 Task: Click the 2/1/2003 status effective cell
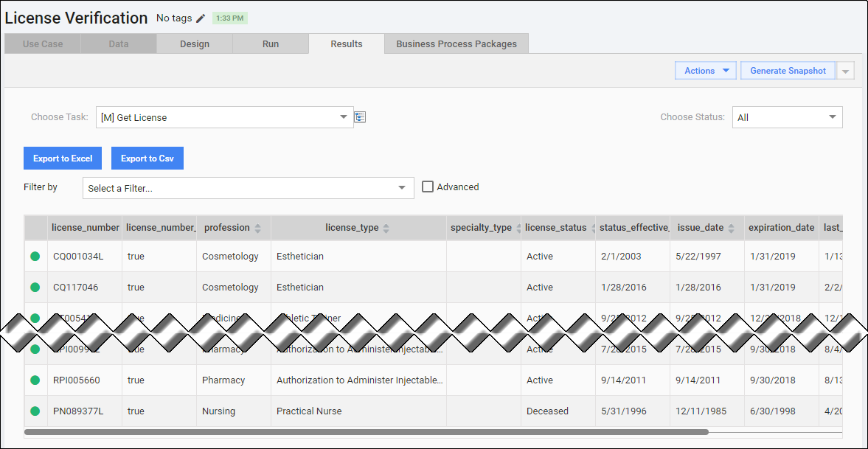pyautogui.click(x=632, y=257)
